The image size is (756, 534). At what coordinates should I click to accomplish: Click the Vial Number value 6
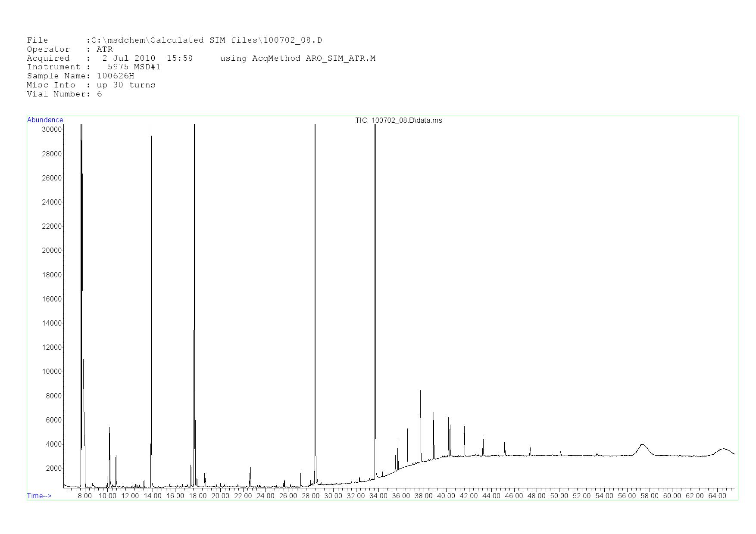(100, 94)
